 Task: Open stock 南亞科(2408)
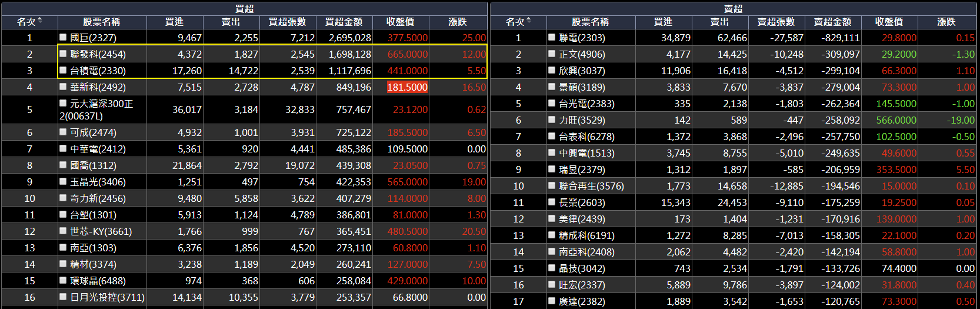point(586,252)
